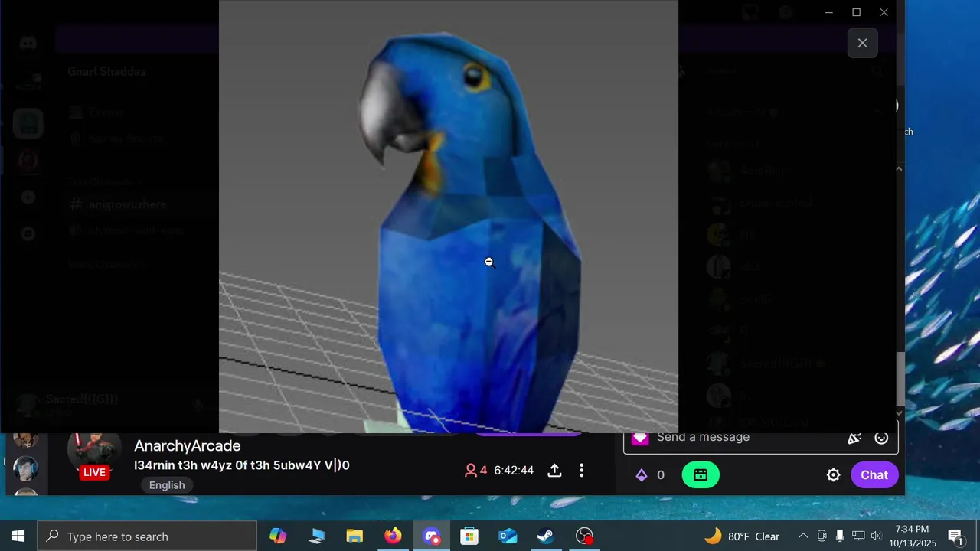Open Outlook from the taskbar
Screen dimensions: 980x551
(x=508, y=536)
